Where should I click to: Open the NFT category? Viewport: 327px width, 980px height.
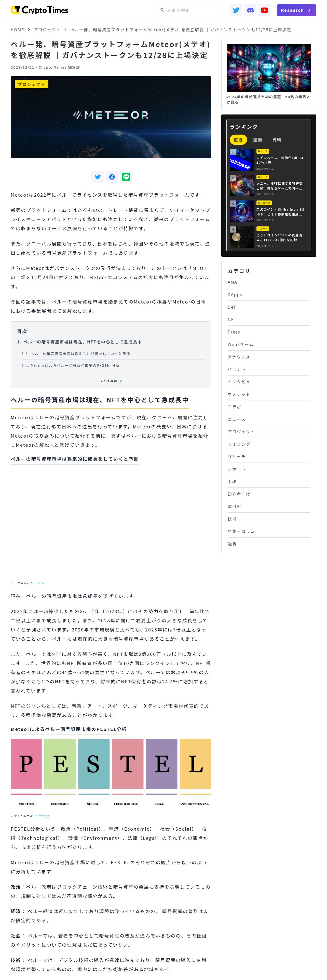click(x=269, y=320)
